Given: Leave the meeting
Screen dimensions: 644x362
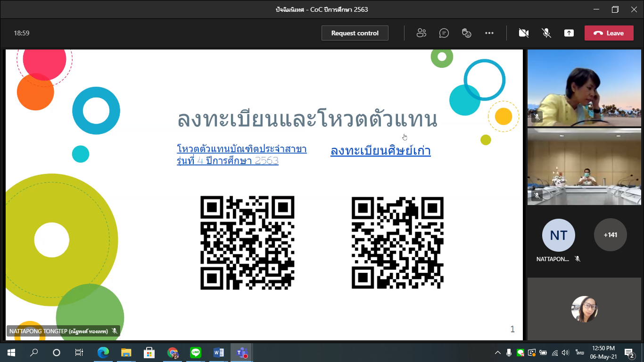Looking at the screenshot, I should click(x=609, y=33).
